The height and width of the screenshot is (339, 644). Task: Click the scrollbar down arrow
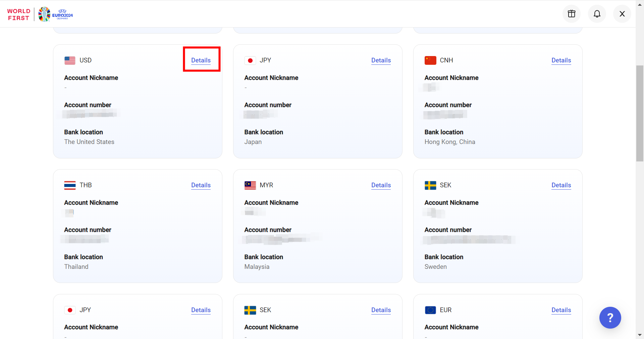point(640,335)
